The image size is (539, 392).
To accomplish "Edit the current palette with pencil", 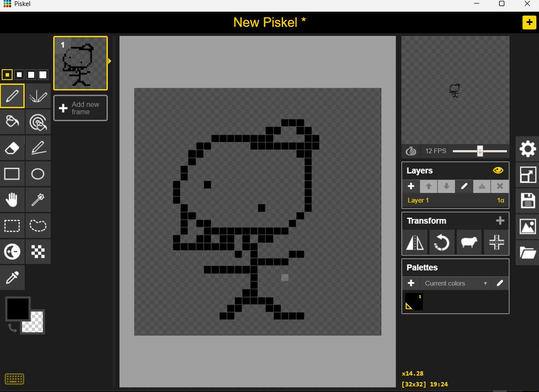I will click(500, 283).
